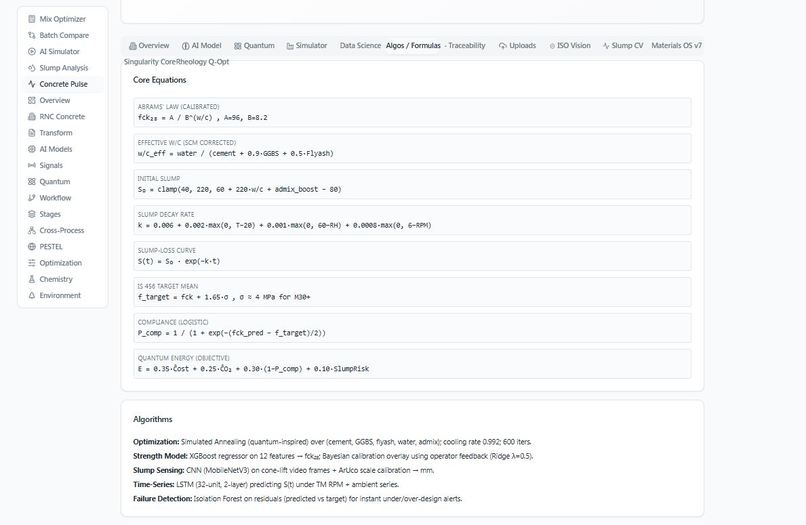Switch to the Data Science tab

coord(360,46)
